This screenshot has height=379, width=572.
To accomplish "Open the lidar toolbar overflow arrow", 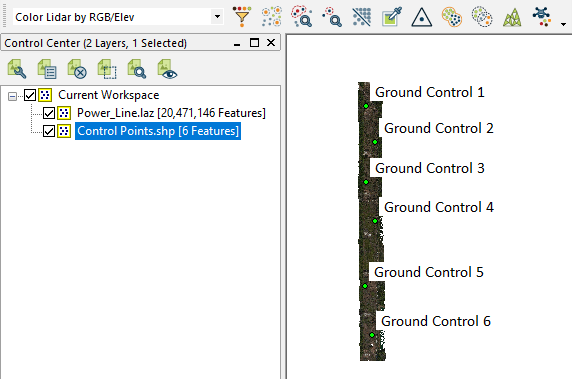I will [x=563, y=24].
